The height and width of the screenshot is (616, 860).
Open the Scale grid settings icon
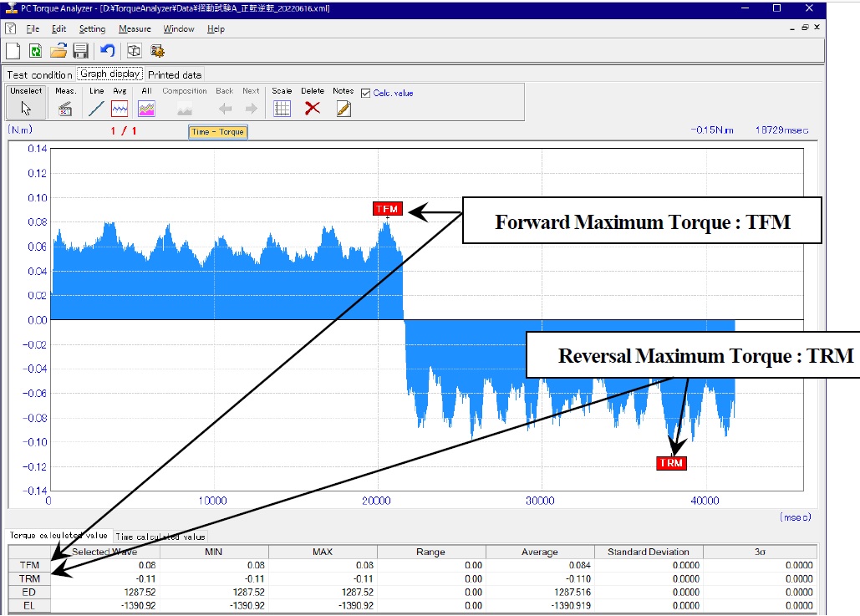tap(282, 107)
